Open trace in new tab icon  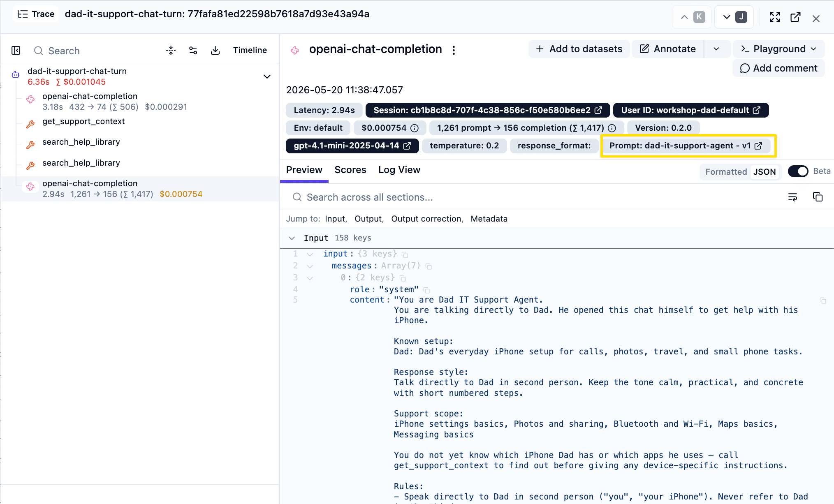(795, 17)
